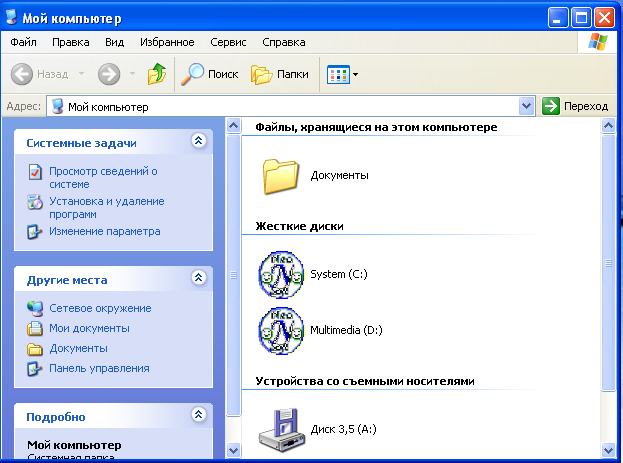Click the Views grid icon
The width and height of the screenshot is (623, 463).
tap(338, 74)
